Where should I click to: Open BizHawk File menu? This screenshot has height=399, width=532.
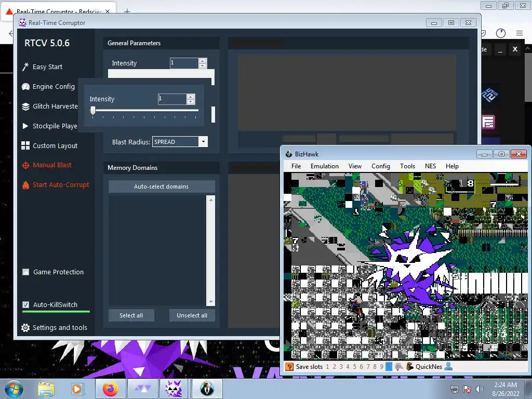296,166
